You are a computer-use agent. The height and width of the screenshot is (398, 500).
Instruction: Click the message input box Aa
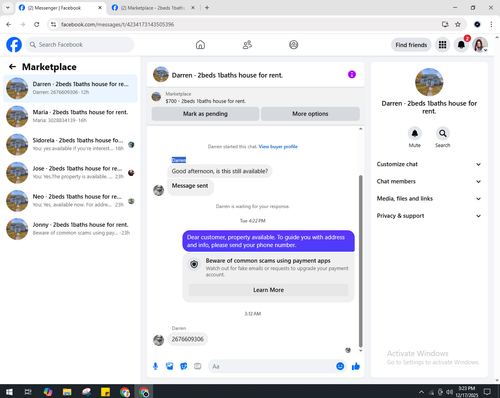pyautogui.click(x=272, y=366)
